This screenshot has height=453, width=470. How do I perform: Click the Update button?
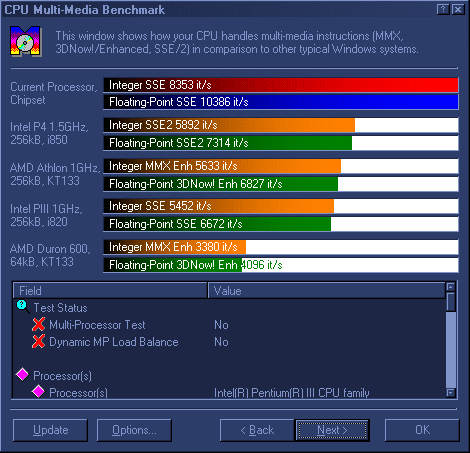[x=50, y=430]
